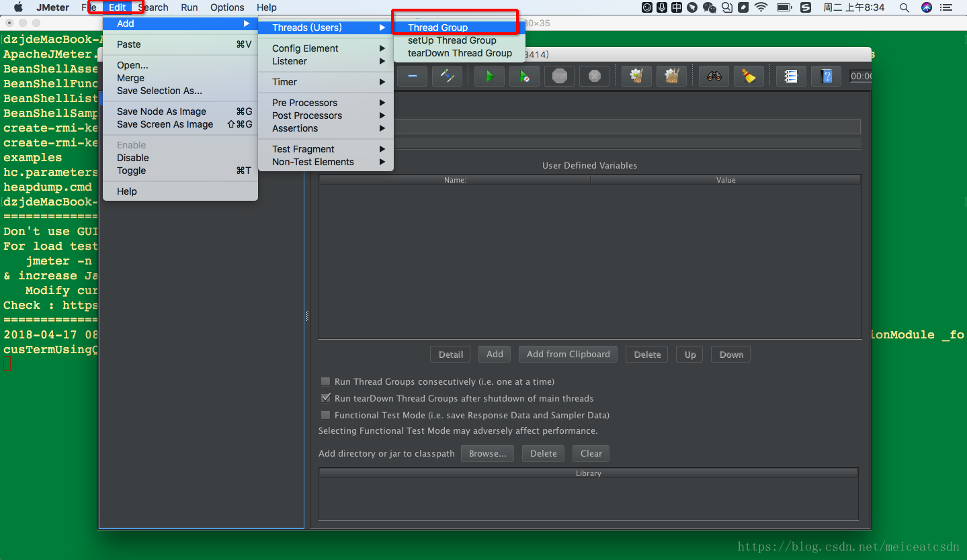Click the Reset Search yellow broom icon
967x560 pixels.
point(749,76)
